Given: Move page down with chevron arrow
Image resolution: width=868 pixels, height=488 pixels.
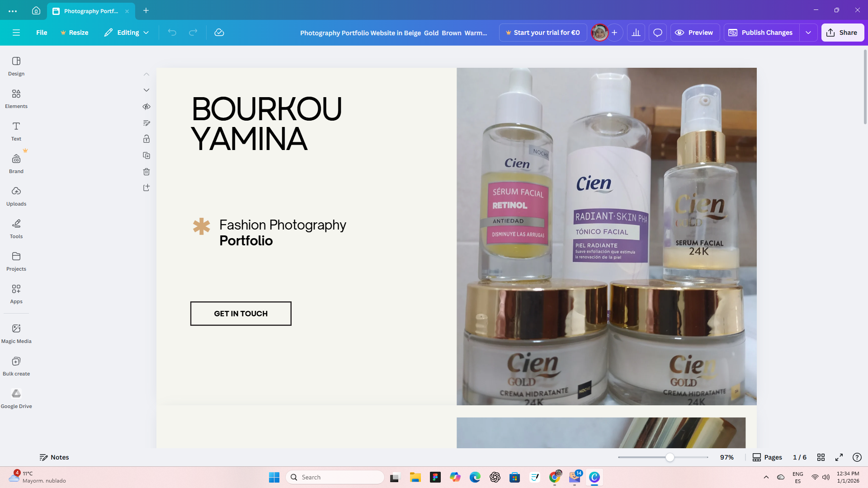Looking at the screenshot, I should 146,90.
